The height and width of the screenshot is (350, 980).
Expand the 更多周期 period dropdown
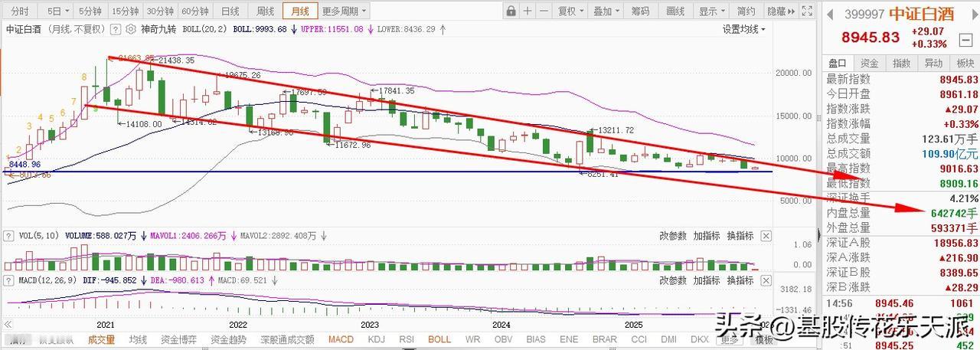tap(343, 11)
